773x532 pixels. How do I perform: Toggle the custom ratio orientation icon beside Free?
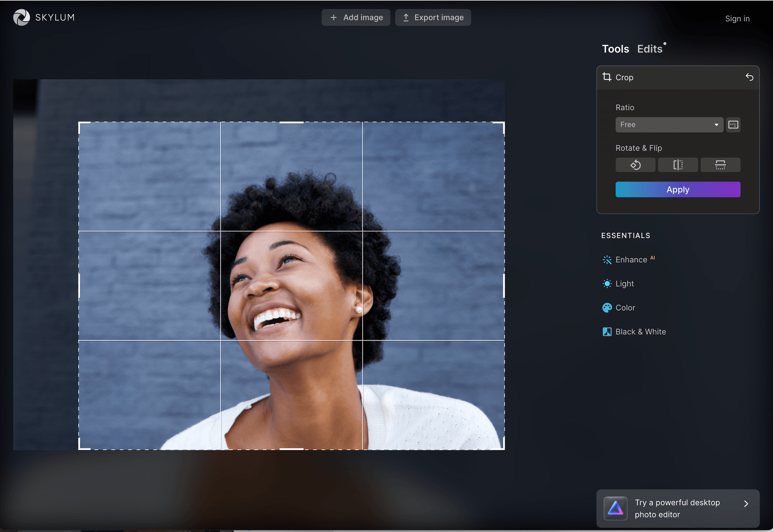click(x=733, y=124)
